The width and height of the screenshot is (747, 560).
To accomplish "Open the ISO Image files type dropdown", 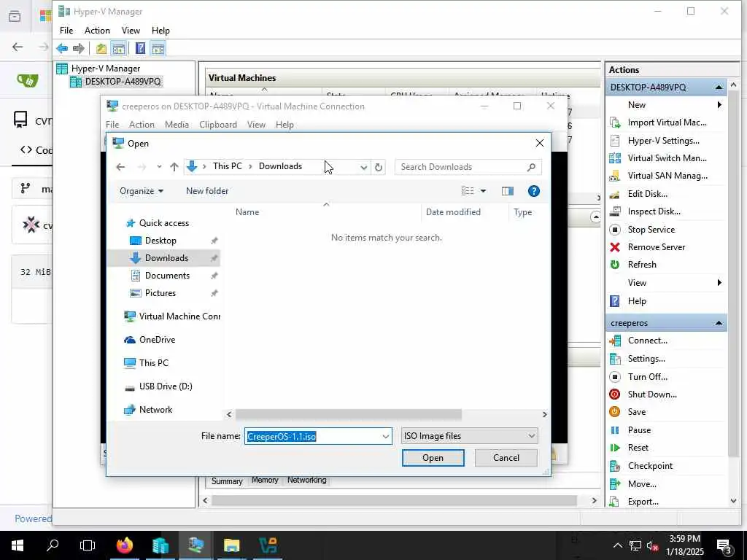I will [x=469, y=436].
